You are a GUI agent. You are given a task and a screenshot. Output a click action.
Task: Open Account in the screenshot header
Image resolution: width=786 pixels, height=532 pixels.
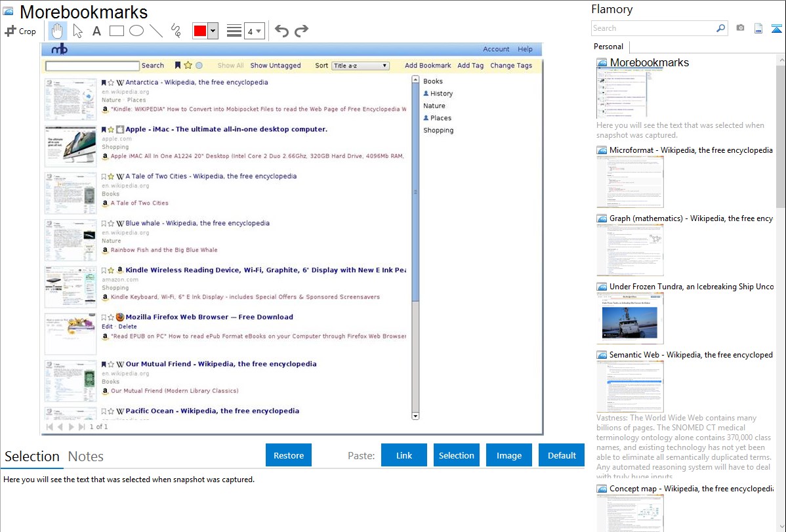tap(496, 49)
